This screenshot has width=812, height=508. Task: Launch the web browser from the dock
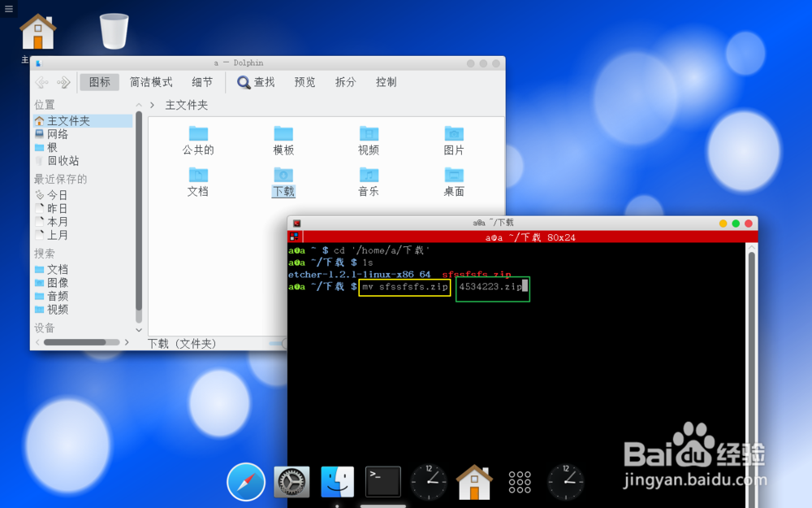(x=245, y=481)
